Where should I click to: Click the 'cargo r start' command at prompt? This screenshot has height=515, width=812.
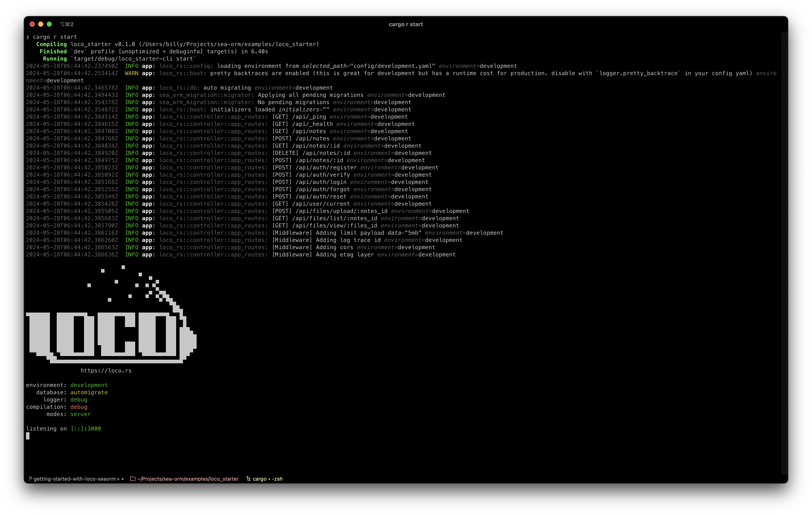coord(55,37)
